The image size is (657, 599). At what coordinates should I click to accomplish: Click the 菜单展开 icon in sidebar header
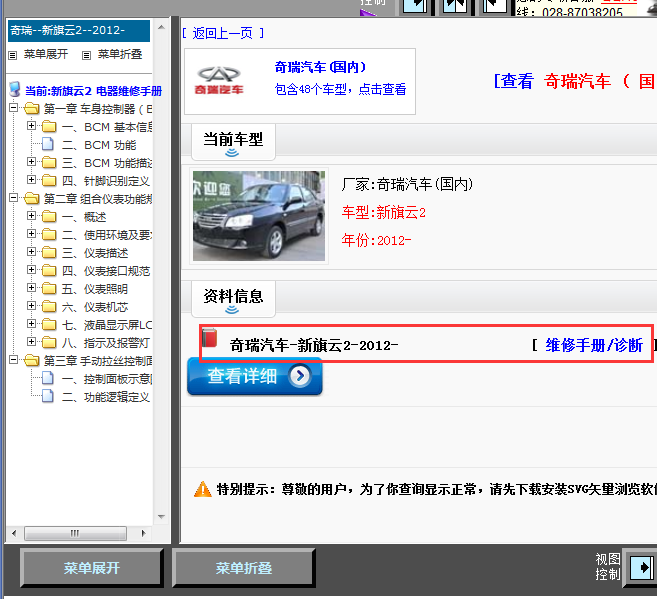pos(13,55)
